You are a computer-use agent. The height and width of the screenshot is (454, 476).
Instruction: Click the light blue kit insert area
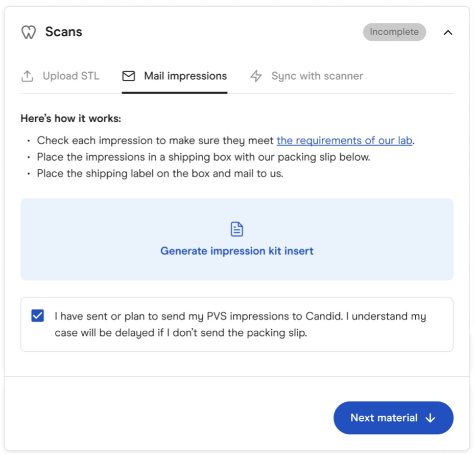237,239
